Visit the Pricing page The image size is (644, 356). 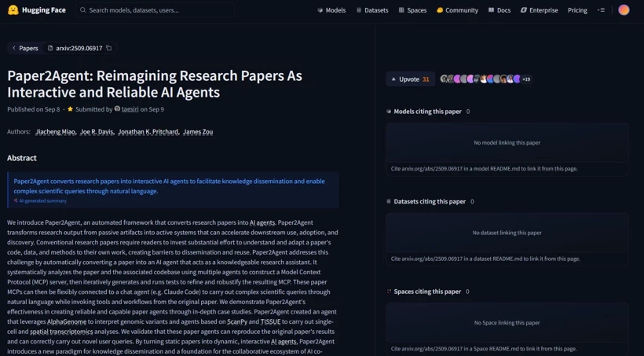[x=577, y=10]
